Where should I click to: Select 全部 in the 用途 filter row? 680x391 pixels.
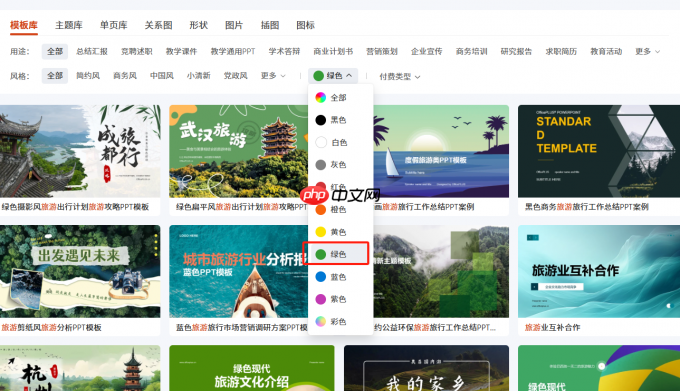[x=55, y=52]
